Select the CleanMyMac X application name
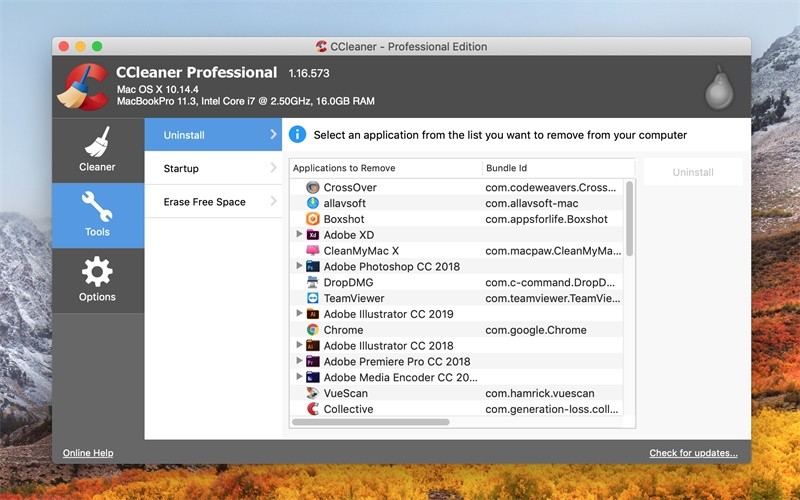 pyautogui.click(x=361, y=251)
